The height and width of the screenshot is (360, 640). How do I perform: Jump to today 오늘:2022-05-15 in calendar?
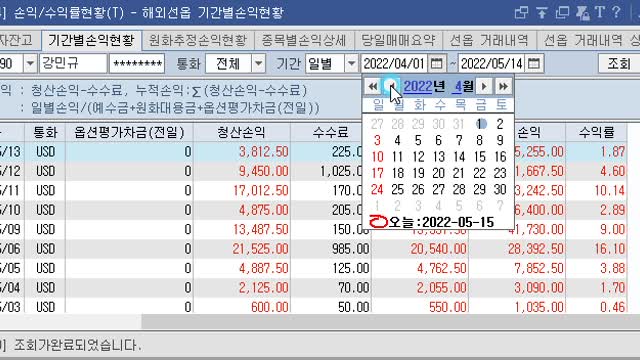432,222
